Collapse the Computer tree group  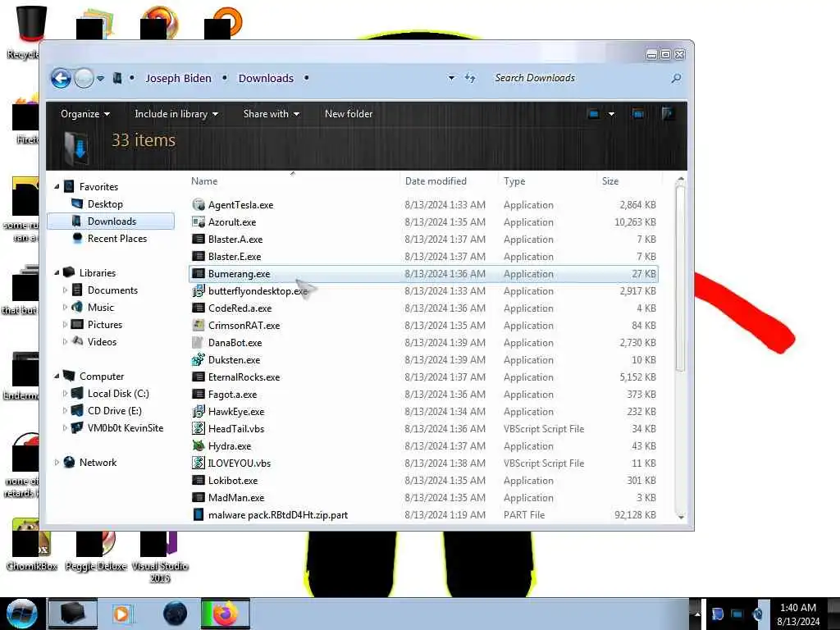[57, 376]
